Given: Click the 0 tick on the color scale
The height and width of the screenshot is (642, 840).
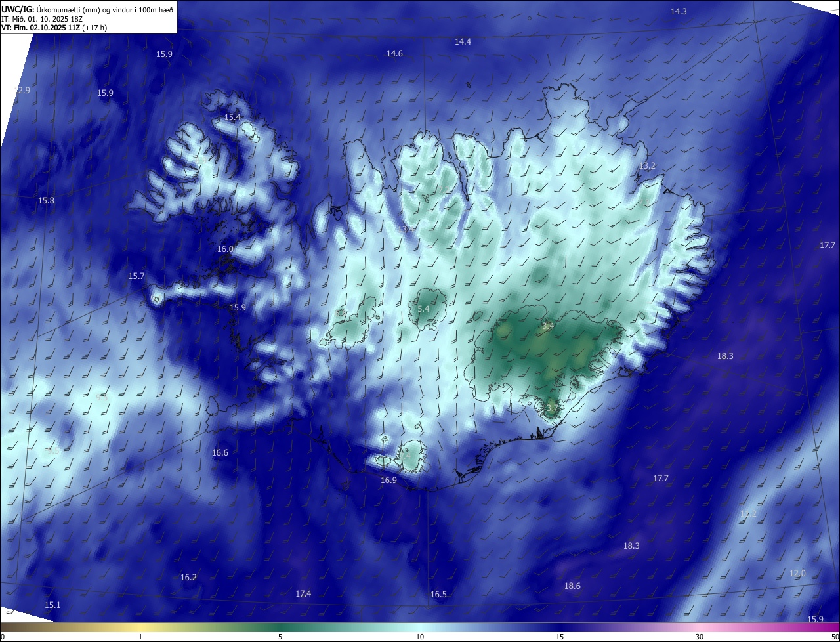Looking at the screenshot, I should pos(3,637).
